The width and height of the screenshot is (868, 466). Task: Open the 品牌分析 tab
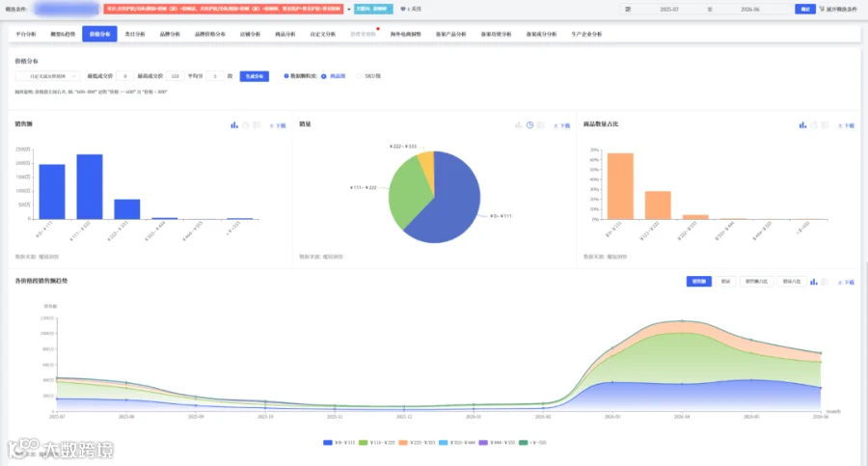[170, 35]
